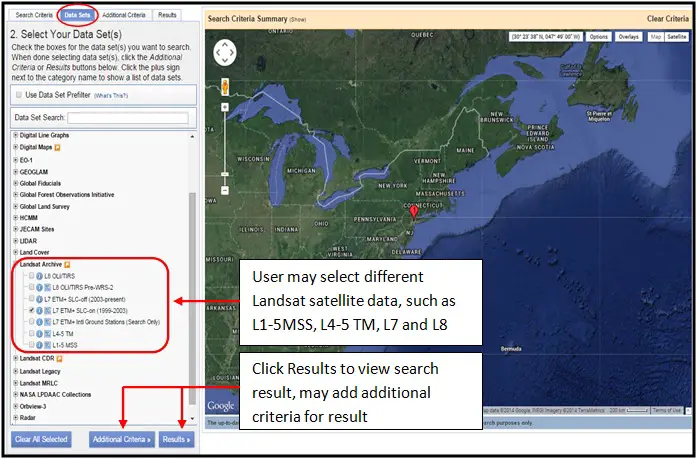Expand the Global Land Survey category

point(16,207)
